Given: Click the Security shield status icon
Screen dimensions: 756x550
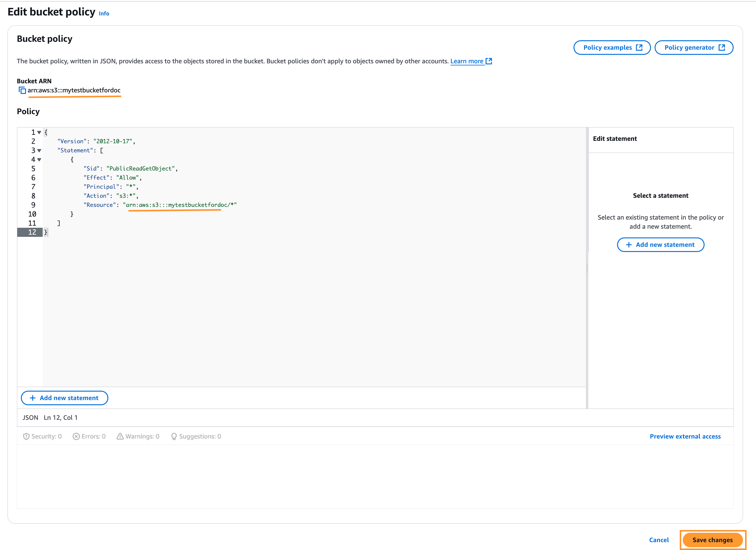Looking at the screenshot, I should click(x=26, y=436).
